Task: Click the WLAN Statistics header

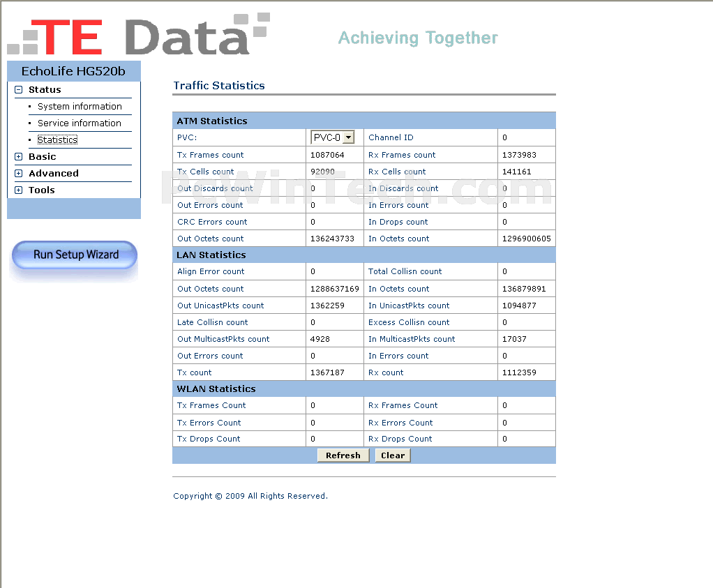Action: (x=216, y=389)
